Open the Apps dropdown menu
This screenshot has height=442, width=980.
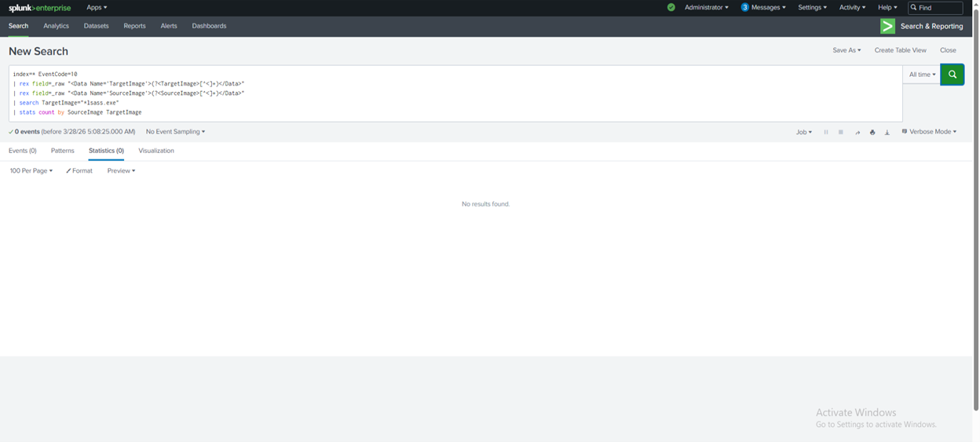coord(97,7)
